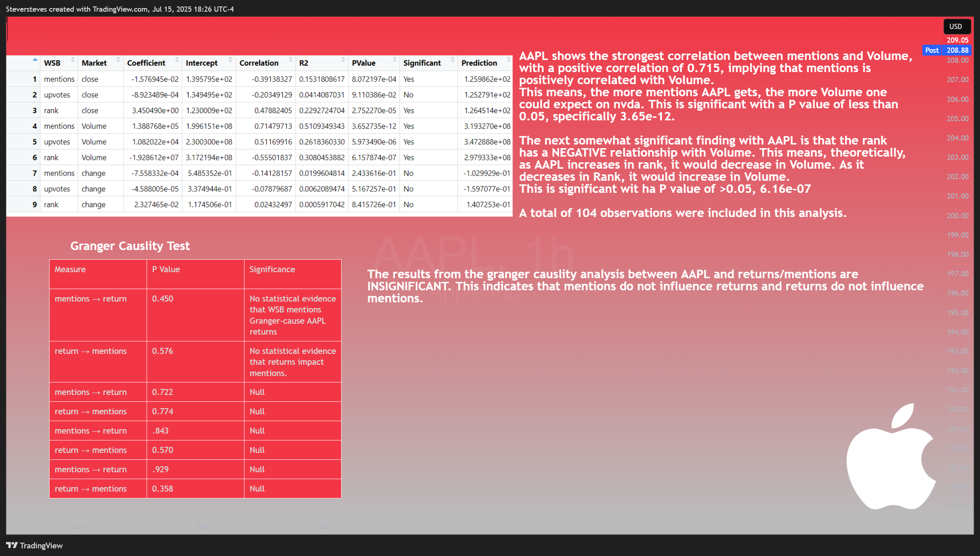The image size is (980, 556).
Task: Click the USD currency button
Action: (957, 27)
